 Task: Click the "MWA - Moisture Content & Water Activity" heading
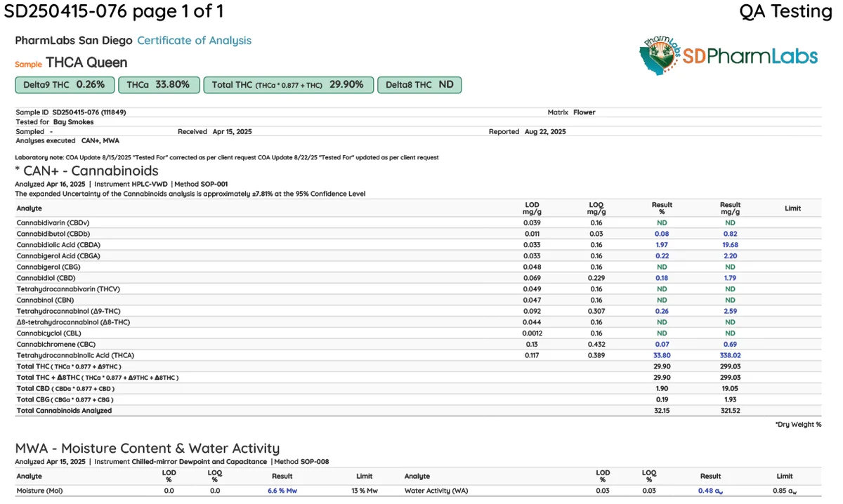point(148,449)
